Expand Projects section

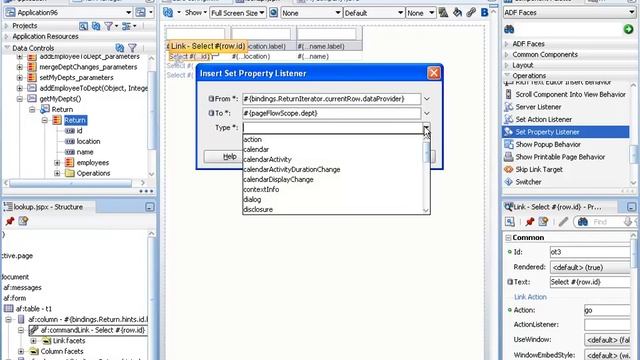(6, 26)
